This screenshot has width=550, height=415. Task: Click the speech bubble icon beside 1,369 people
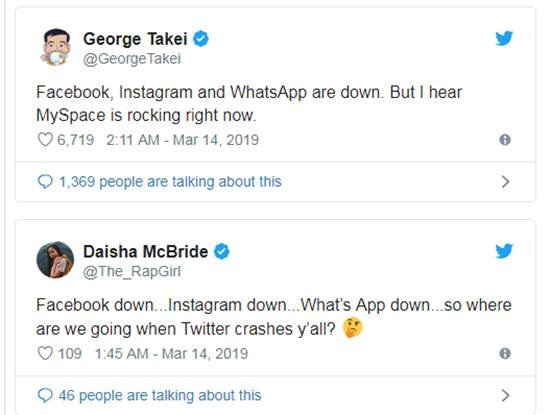tap(45, 182)
